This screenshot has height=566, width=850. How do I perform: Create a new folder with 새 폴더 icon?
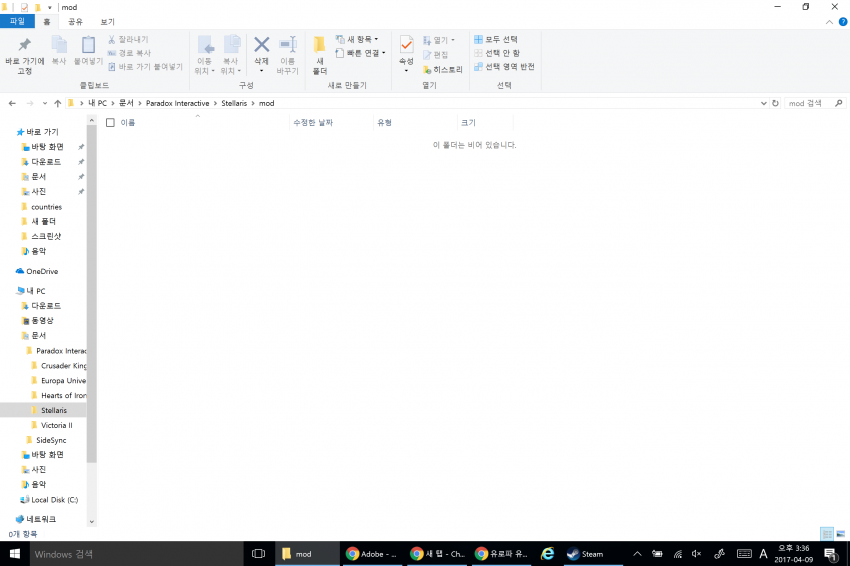coord(319,46)
